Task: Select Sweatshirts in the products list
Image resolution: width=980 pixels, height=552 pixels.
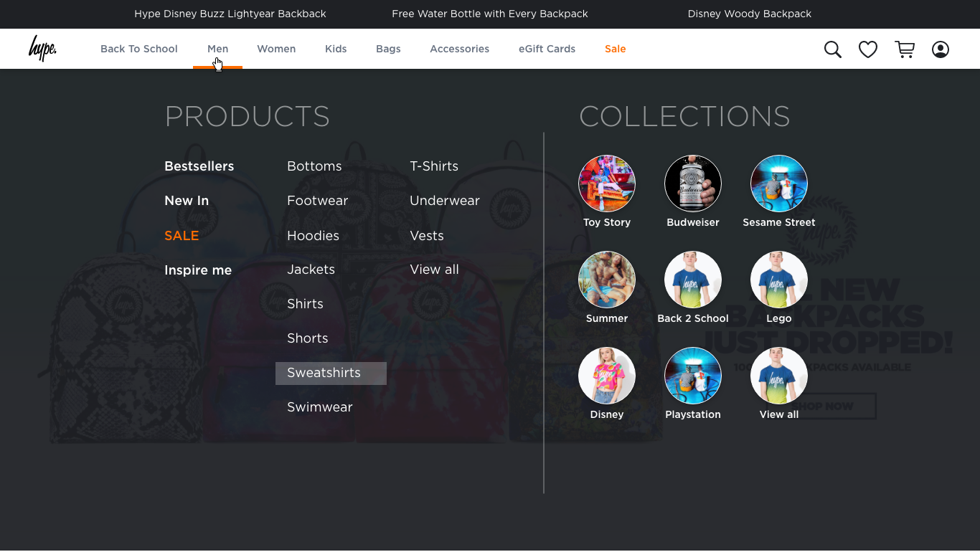Action: (x=324, y=373)
